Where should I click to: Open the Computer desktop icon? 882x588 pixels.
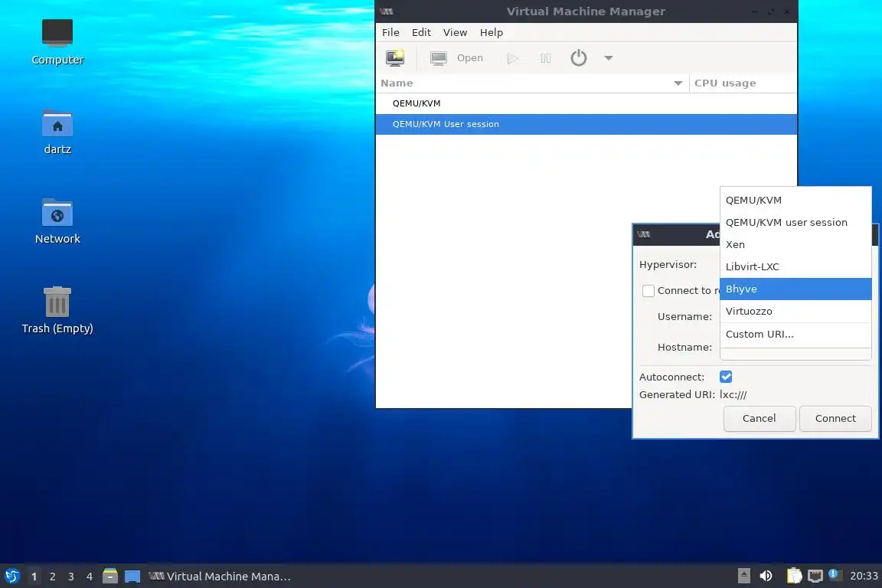57,41
